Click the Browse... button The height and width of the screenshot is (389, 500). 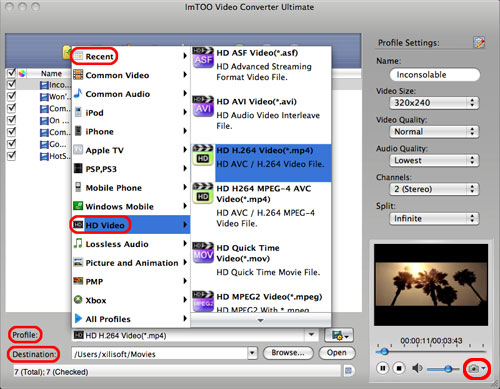coord(288,353)
